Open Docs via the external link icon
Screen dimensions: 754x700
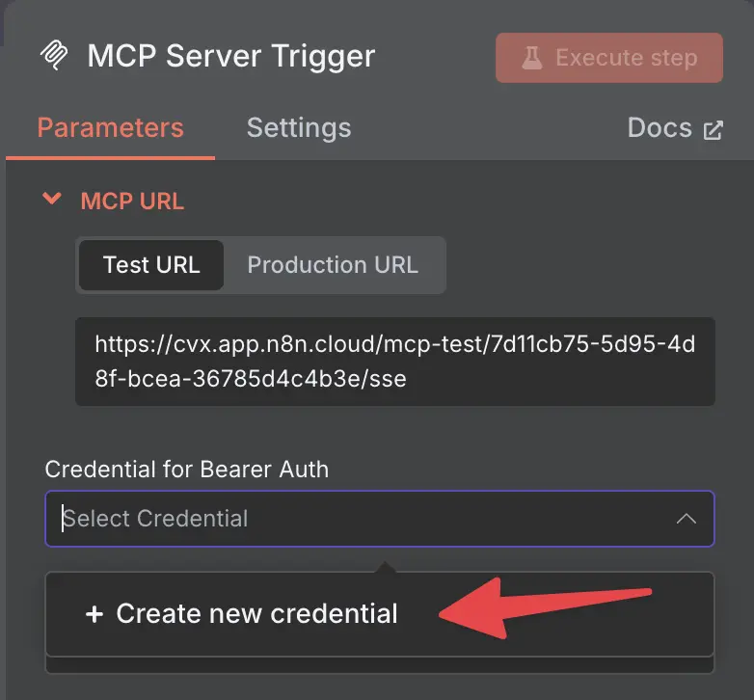713,130
